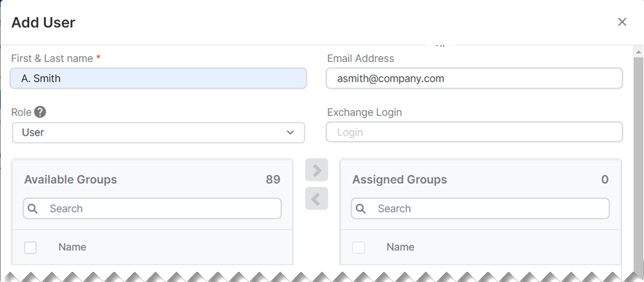
Task: Close the Add User dialog
Action: (x=622, y=22)
